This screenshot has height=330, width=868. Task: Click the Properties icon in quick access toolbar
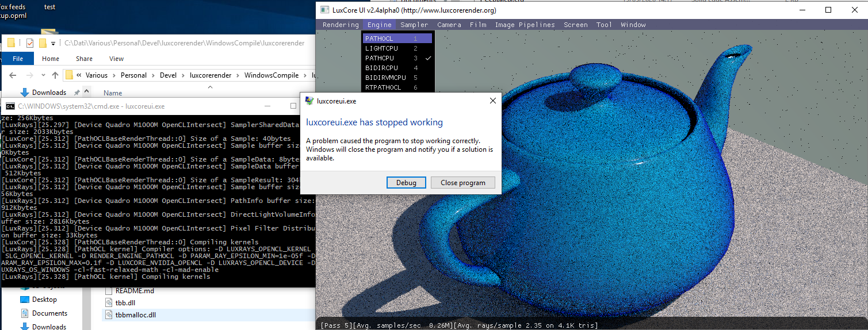[x=30, y=43]
